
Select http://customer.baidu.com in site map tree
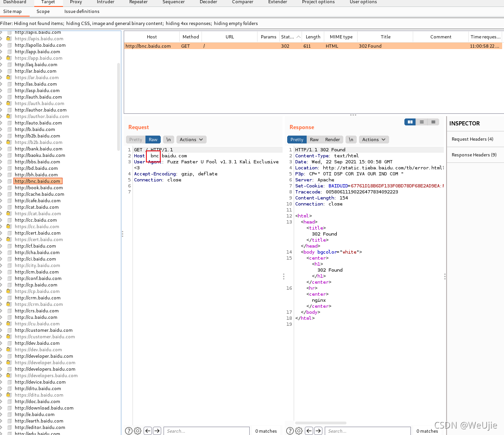pyautogui.click(x=44, y=330)
